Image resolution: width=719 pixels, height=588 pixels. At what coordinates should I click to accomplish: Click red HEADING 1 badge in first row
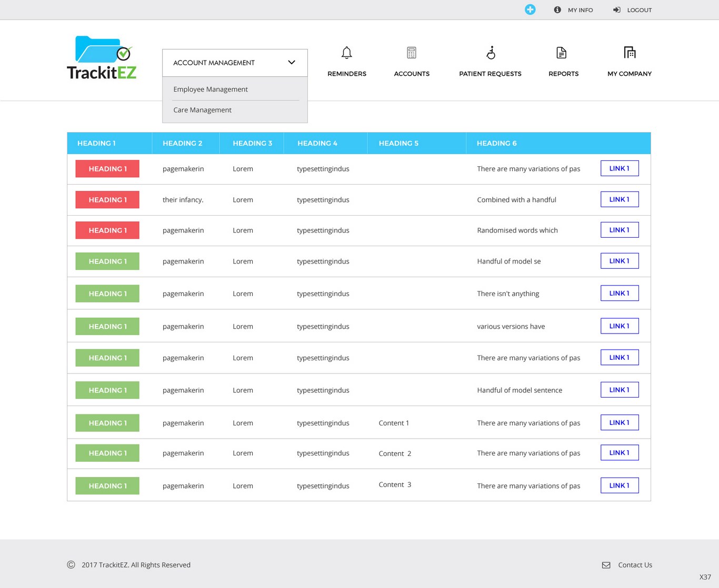pos(107,169)
